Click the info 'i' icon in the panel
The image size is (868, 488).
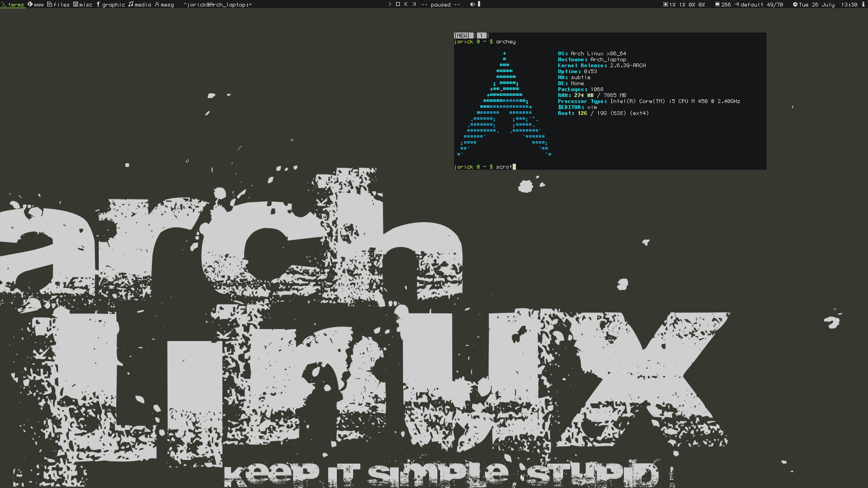[x=863, y=4]
